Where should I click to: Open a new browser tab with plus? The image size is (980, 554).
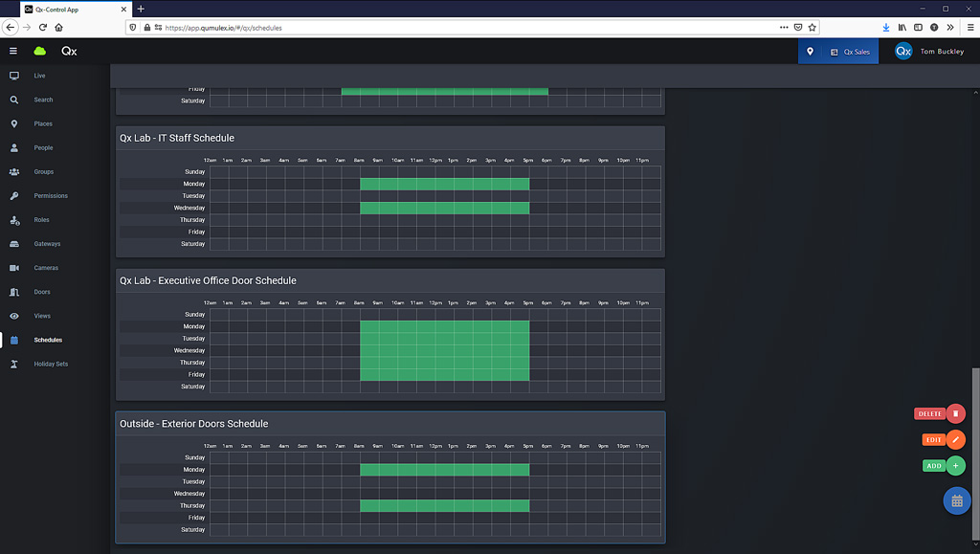coord(141,9)
